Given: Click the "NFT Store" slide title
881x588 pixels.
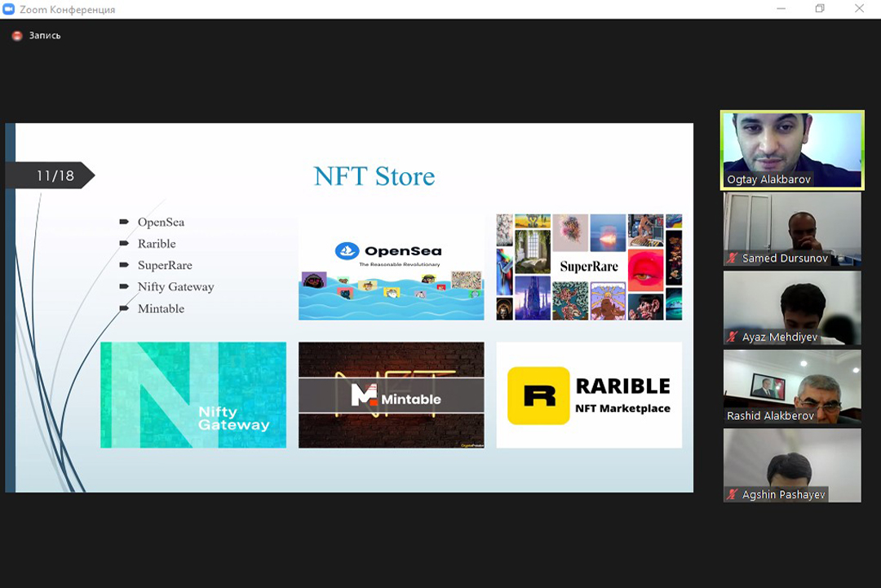Looking at the screenshot, I should coord(374,176).
